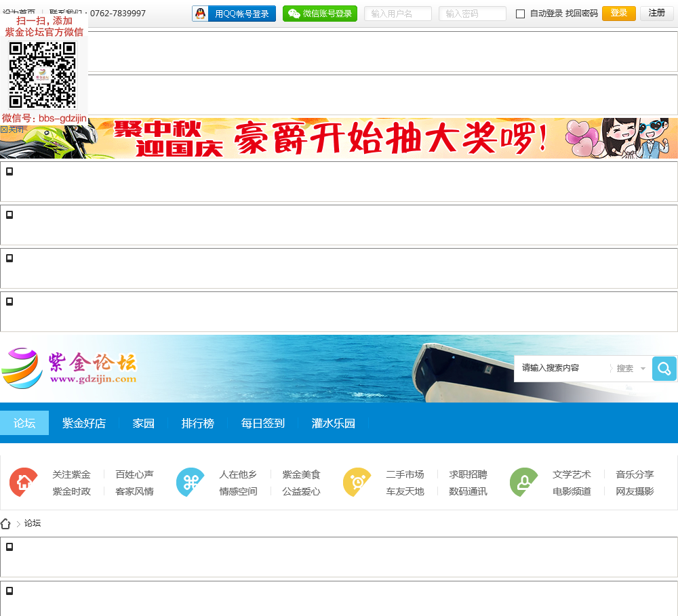Click the 紫金论坛 logo
This screenshot has height=616, width=678.
coord(69,368)
